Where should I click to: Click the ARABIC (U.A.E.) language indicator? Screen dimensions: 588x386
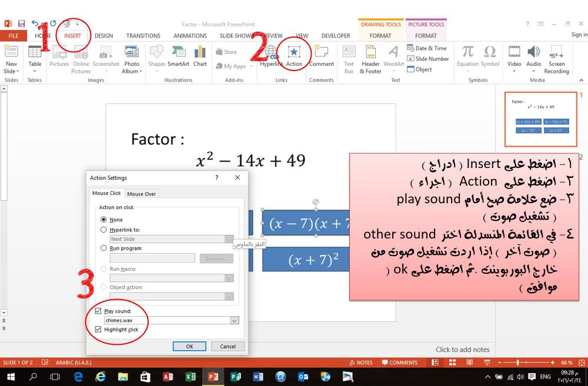coord(73,362)
